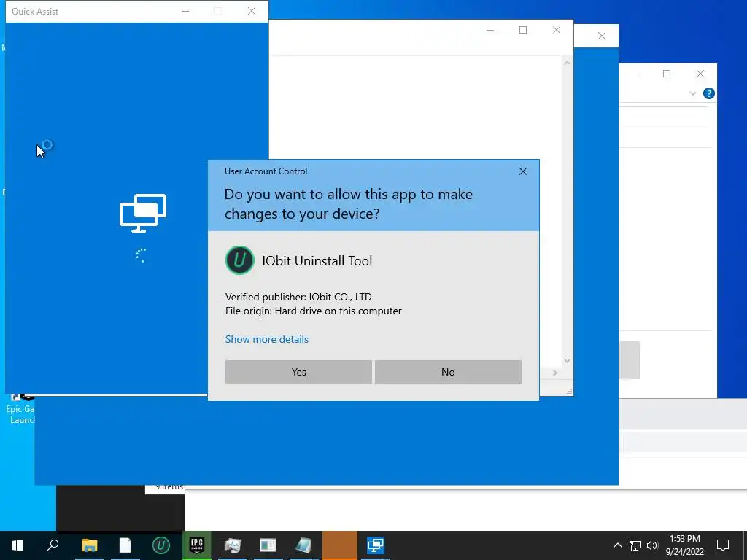Minimize the rightmost background window
The height and width of the screenshot is (560, 747).
[x=634, y=74]
